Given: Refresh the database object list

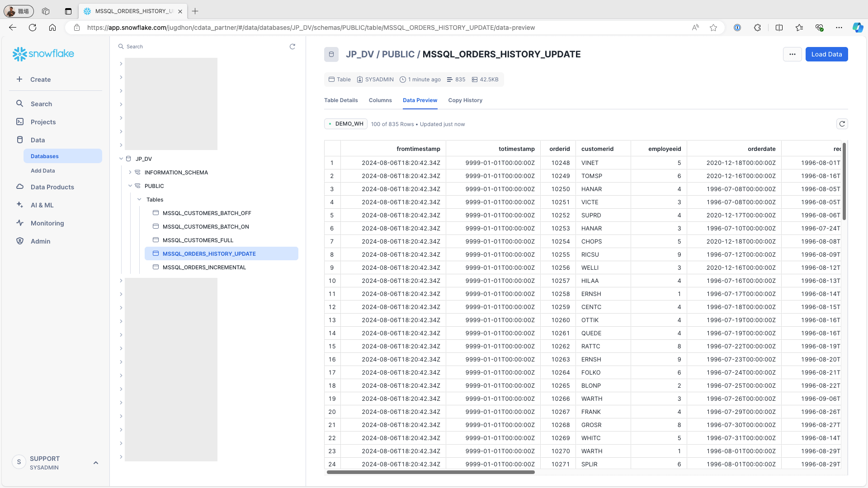Looking at the screenshot, I should pos(292,47).
